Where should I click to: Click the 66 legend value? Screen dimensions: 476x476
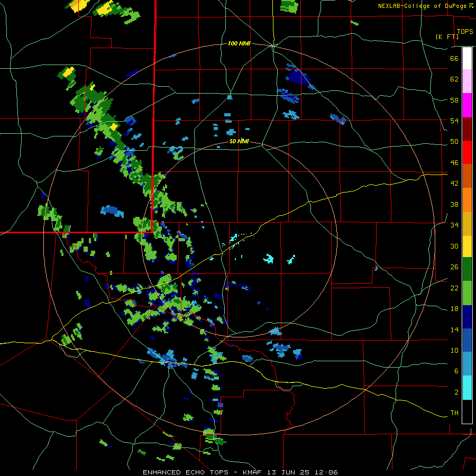[454, 58]
